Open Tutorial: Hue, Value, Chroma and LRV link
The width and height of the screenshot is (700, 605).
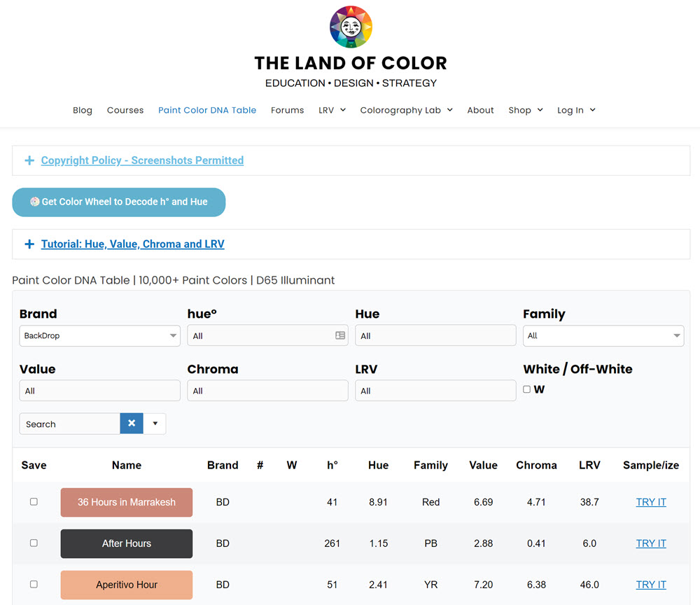[132, 244]
